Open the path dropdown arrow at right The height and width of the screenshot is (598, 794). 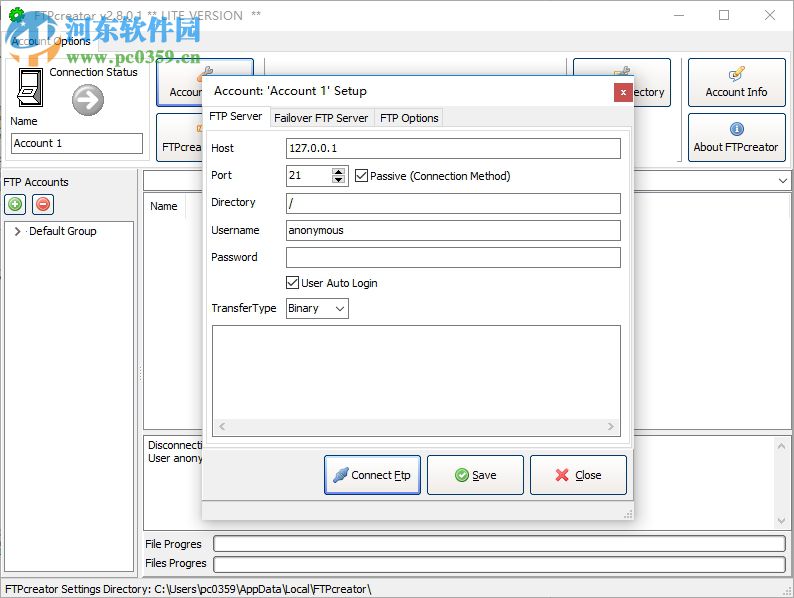(782, 181)
